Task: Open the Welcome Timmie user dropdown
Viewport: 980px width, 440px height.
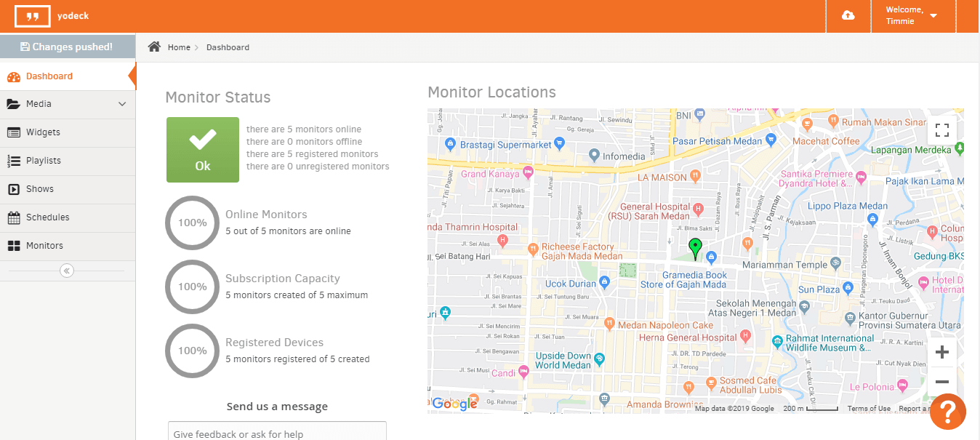Action: (913, 16)
